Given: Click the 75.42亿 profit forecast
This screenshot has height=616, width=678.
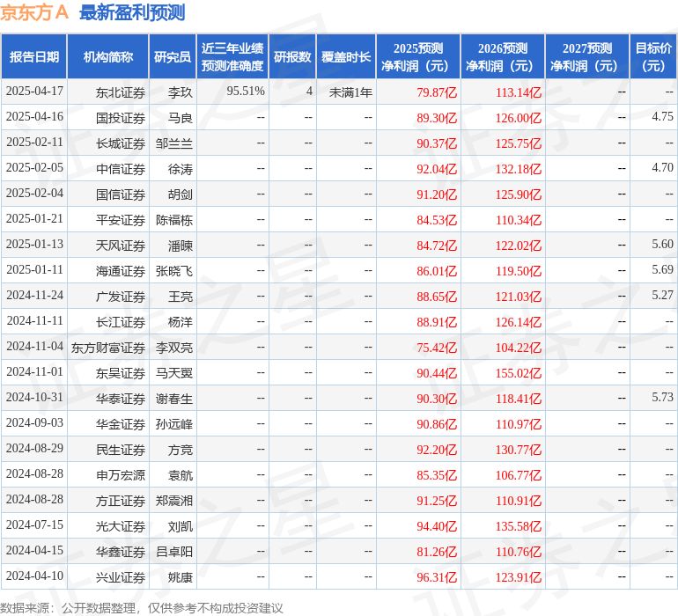Looking at the screenshot, I should point(437,348).
